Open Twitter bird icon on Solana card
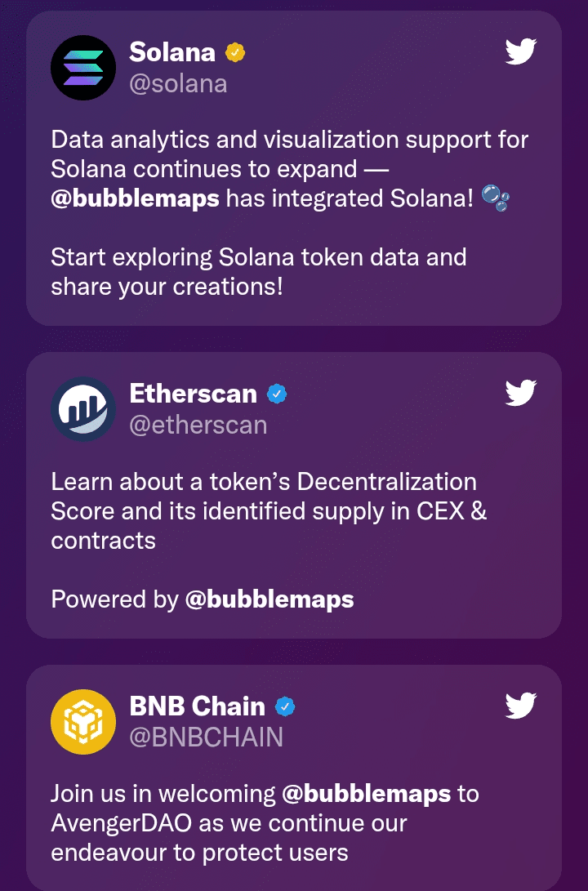588x891 pixels. [521, 51]
